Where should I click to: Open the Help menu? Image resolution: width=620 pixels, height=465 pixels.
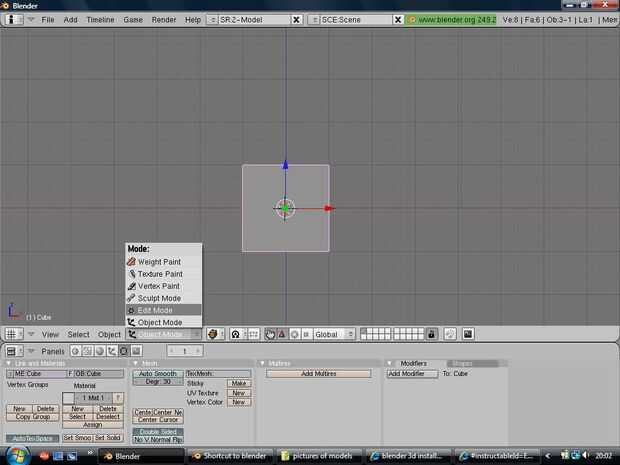[x=193, y=19]
